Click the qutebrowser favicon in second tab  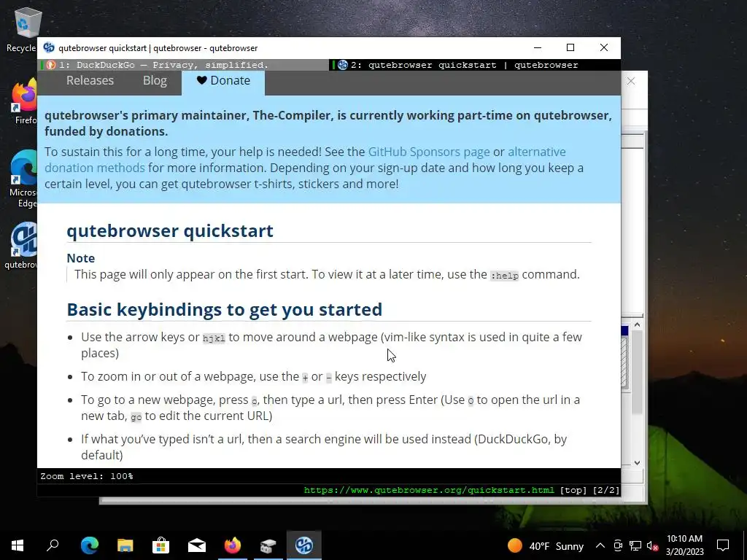pos(343,65)
